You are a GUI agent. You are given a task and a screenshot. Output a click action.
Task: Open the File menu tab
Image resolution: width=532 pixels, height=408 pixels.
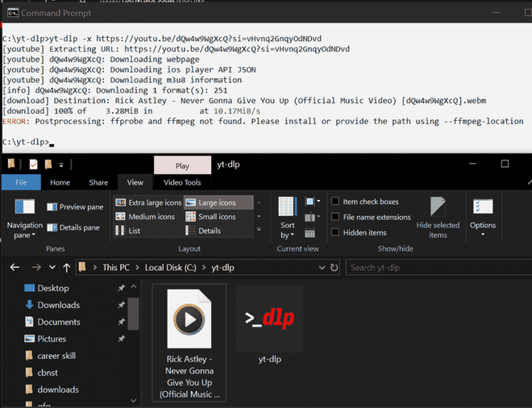coord(21,182)
